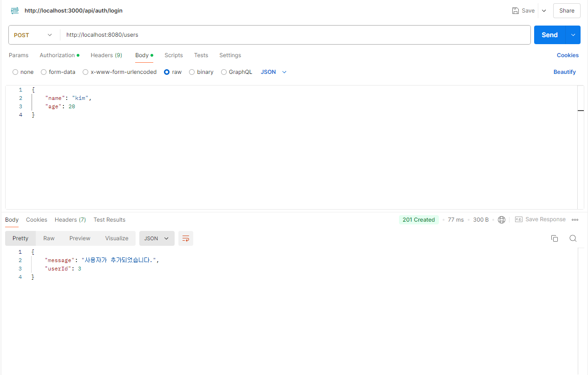Viewport: 588px width, 375px height.
Task: Click the Send button
Action: point(549,35)
